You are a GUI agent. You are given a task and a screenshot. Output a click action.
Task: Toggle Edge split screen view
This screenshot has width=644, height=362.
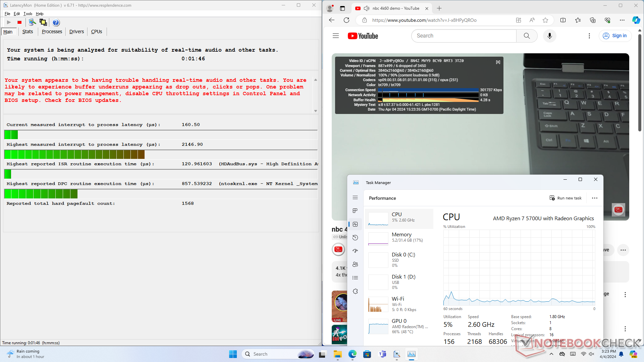coord(563,20)
